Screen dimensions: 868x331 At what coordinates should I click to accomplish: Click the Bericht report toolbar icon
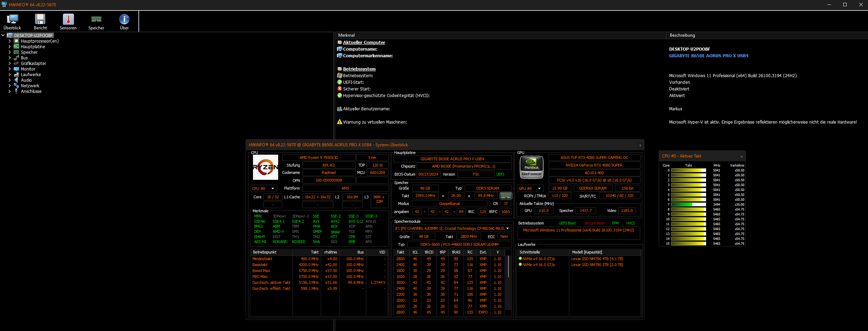(x=40, y=19)
